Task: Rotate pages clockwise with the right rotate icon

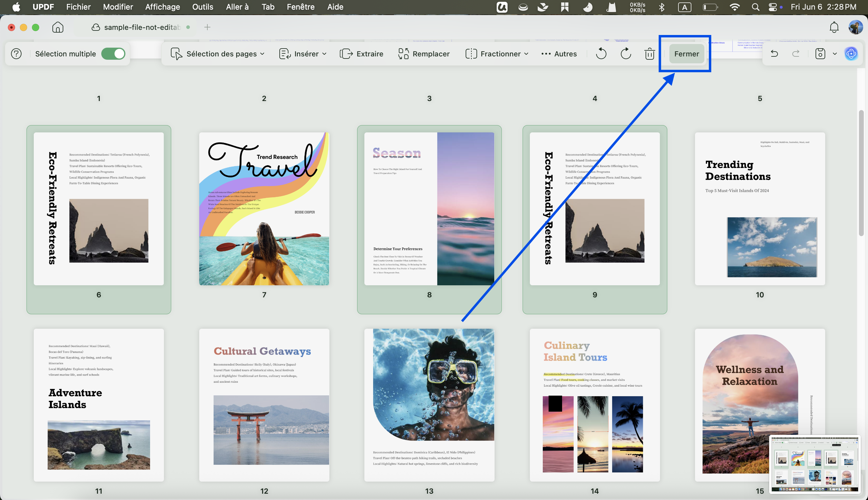Action: pos(626,54)
